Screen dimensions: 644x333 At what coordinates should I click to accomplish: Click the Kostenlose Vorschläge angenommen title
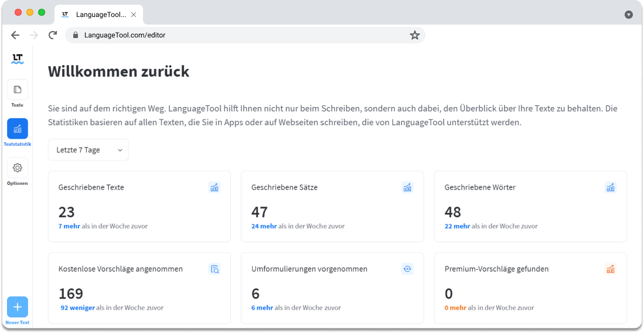click(121, 269)
